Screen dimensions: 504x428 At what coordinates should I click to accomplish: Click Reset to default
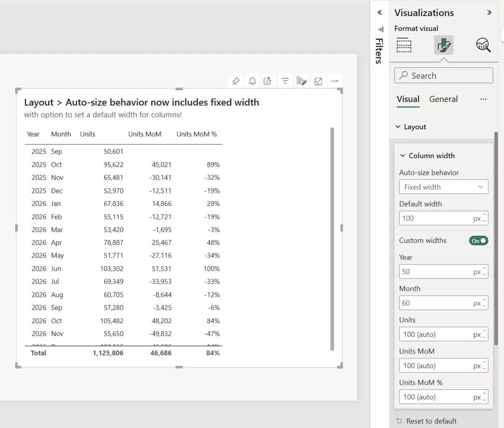coord(426,421)
